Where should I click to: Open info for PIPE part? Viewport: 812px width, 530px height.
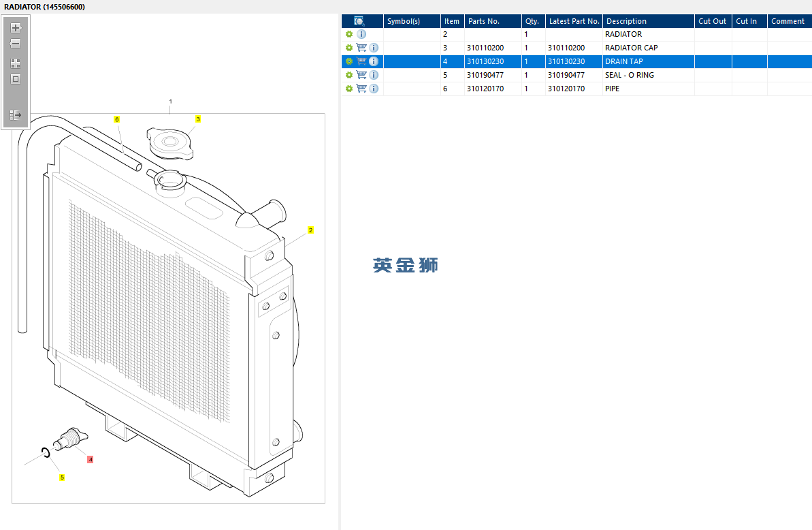pyautogui.click(x=374, y=89)
